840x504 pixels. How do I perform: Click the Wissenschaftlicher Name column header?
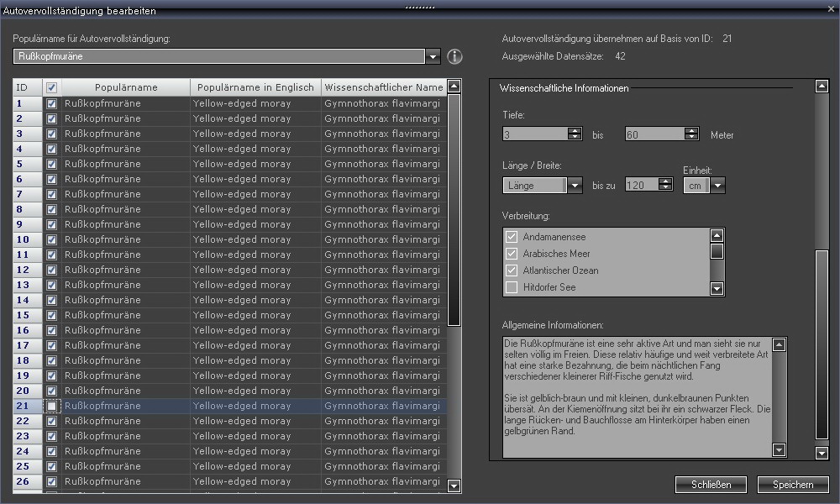pyautogui.click(x=383, y=87)
